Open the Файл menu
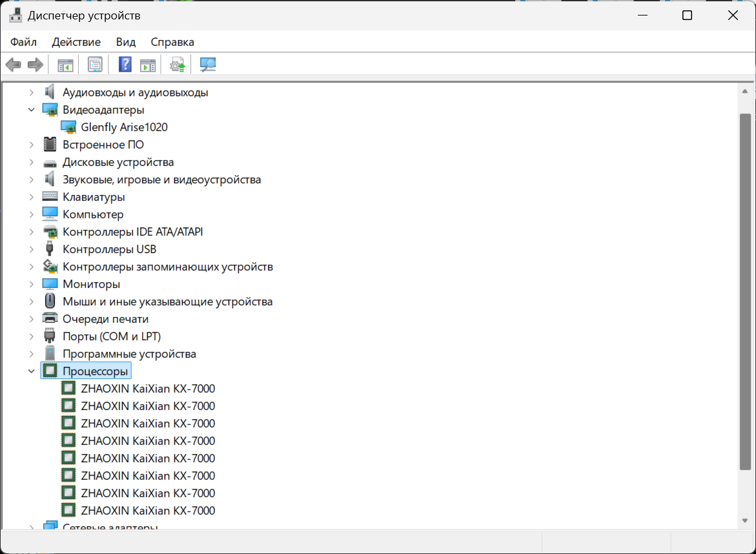This screenshot has height=554, width=756. coord(24,42)
